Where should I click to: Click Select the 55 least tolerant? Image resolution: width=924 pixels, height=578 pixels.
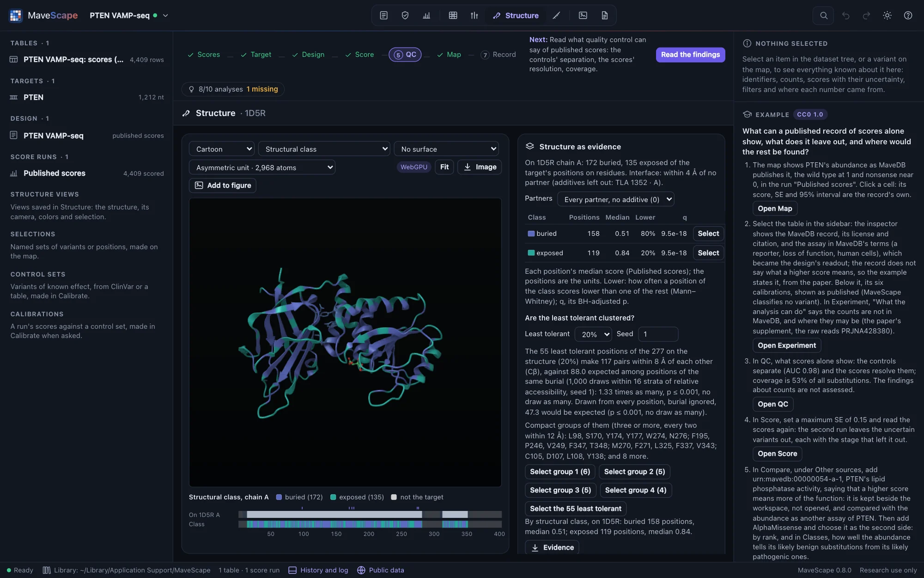[x=576, y=509]
